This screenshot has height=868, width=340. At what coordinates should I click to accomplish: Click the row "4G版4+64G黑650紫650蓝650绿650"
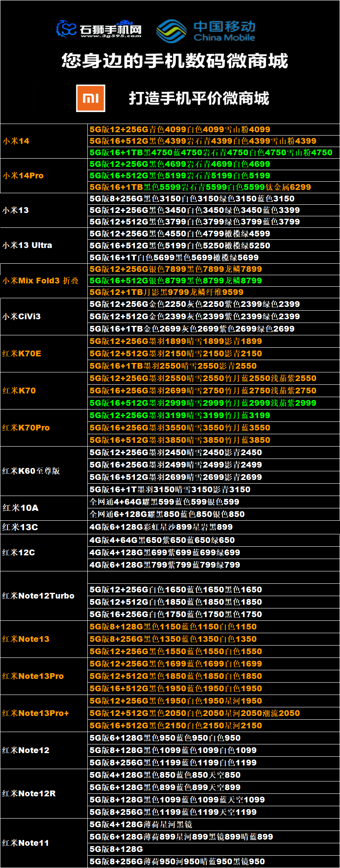click(x=214, y=540)
